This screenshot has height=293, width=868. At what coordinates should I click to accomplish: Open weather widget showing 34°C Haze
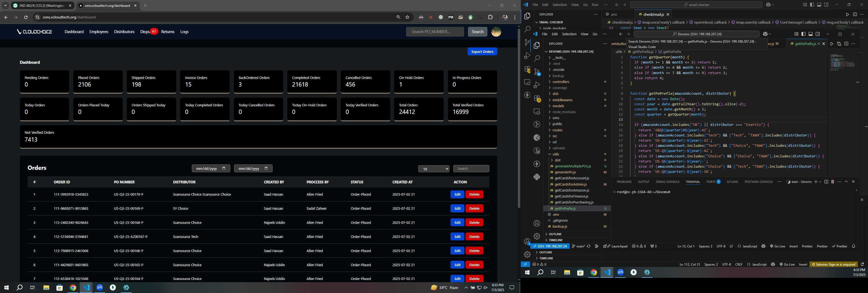[445, 288]
